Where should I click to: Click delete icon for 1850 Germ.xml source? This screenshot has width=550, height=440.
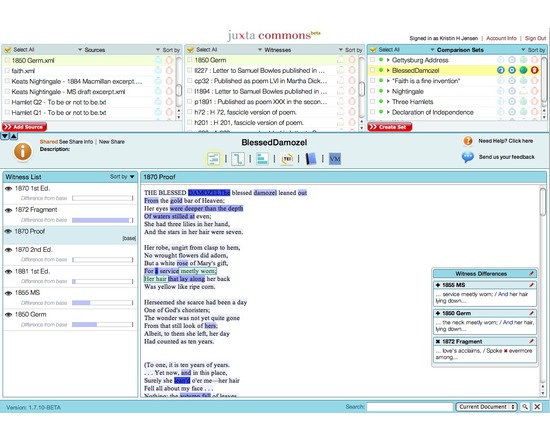coord(169,60)
